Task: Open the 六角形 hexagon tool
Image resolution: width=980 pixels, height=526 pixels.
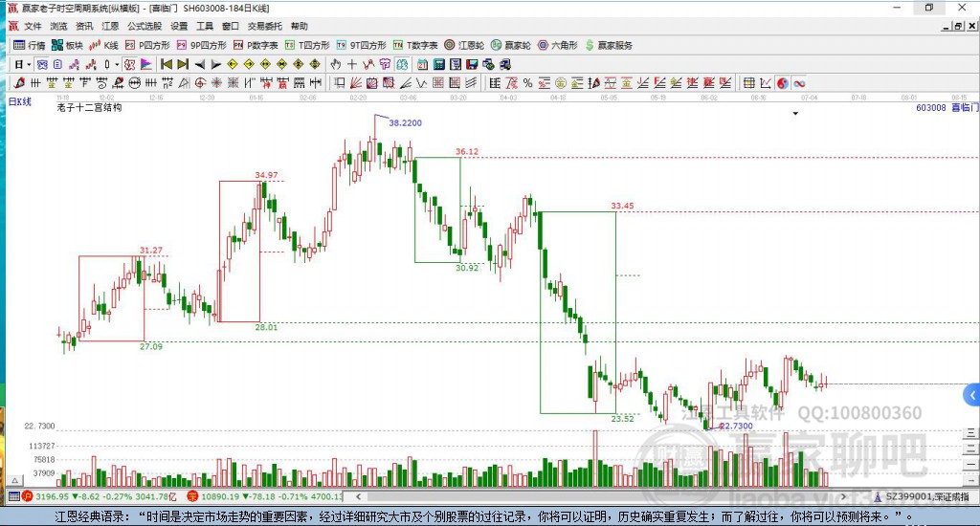Action: point(558,45)
